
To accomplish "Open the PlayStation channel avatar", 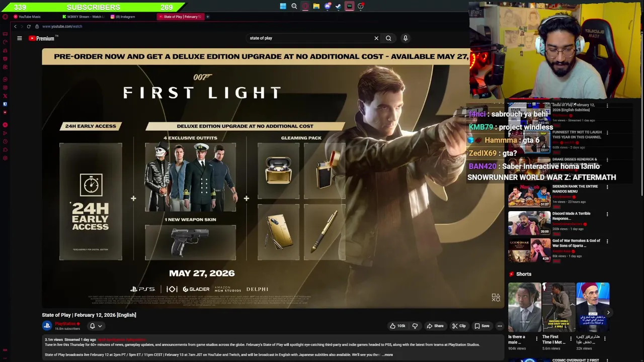I will click(x=47, y=326).
